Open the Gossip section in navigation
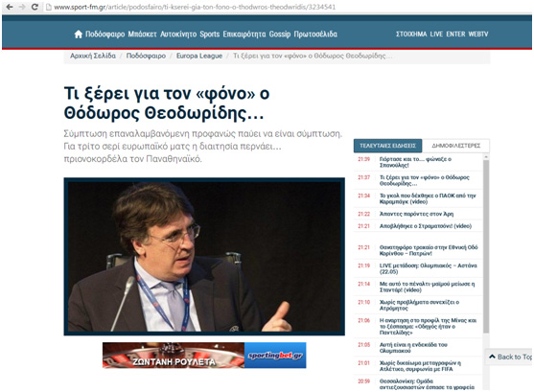This screenshot has height=392, width=534. click(280, 35)
